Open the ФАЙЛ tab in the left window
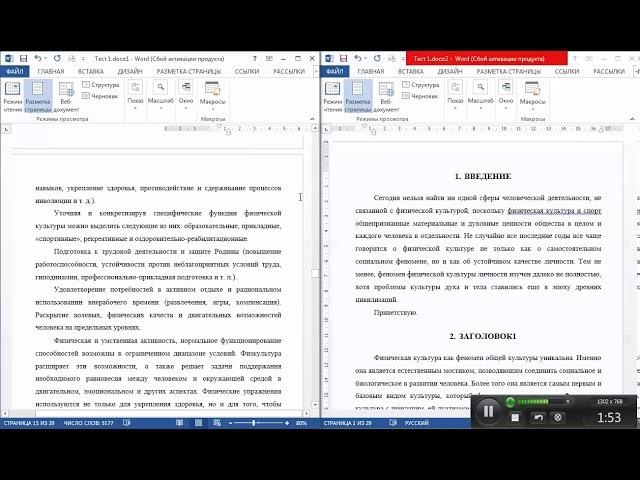Screen dimensions: 640x480 pyautogui.click(x=15, y=71)
